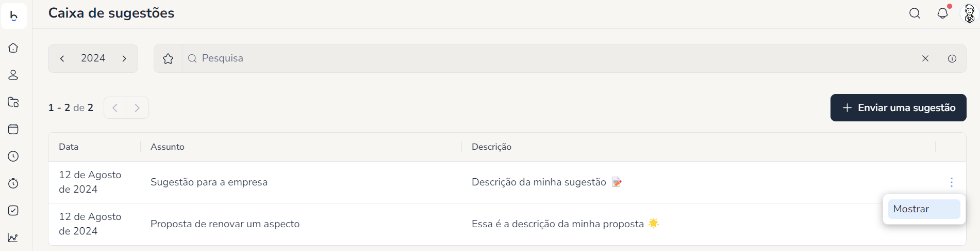Open the clock sidebar icon
The height and width of the screenshot is (251, 980).
point(13,156)
